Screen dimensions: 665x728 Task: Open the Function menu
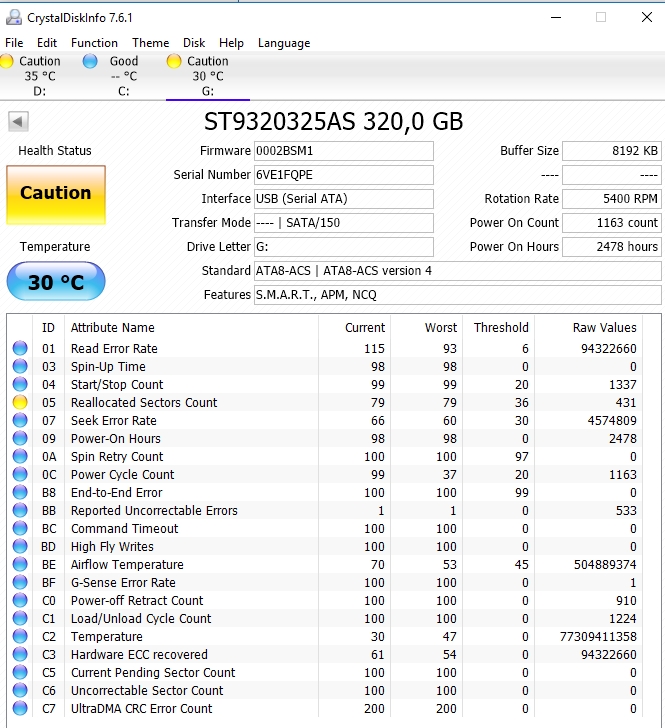pyautogui.click(x=94, y=43)
